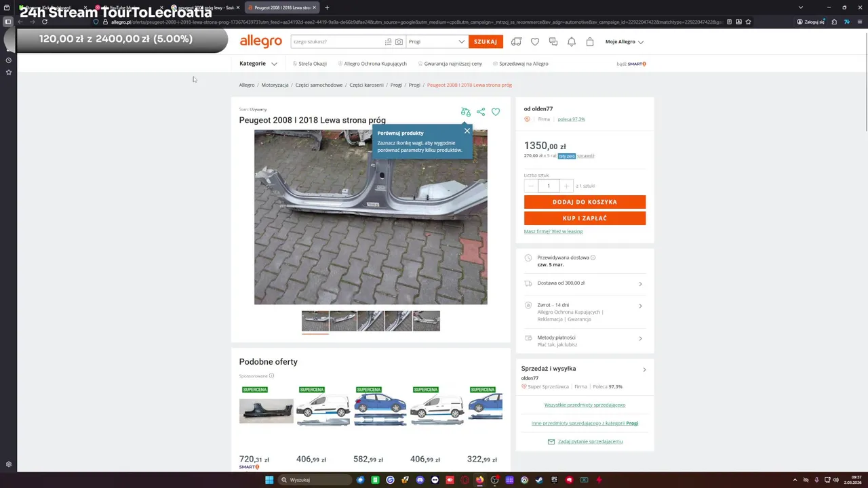Share this Peugeot offer

click(481, 112)
